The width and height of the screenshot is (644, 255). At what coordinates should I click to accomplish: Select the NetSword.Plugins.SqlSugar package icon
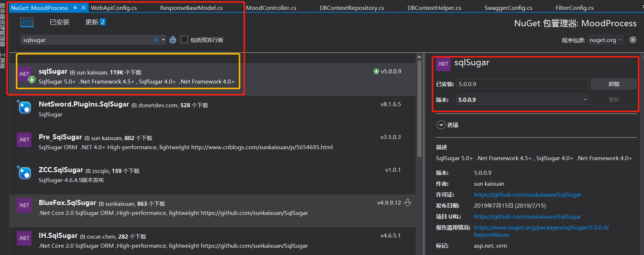pos(24,107)
